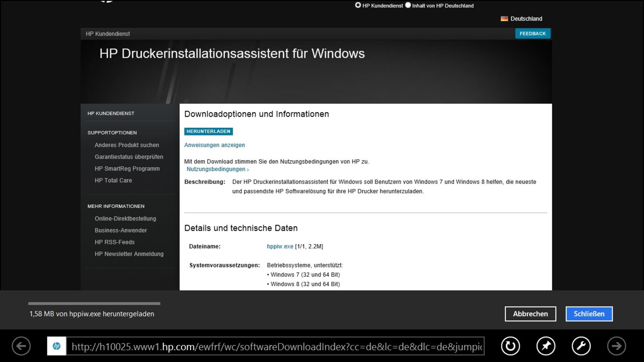This screenshot has height=362, width=644.
Task: Open HP Newsletter Anmeldung
Action: coord(129,254)
